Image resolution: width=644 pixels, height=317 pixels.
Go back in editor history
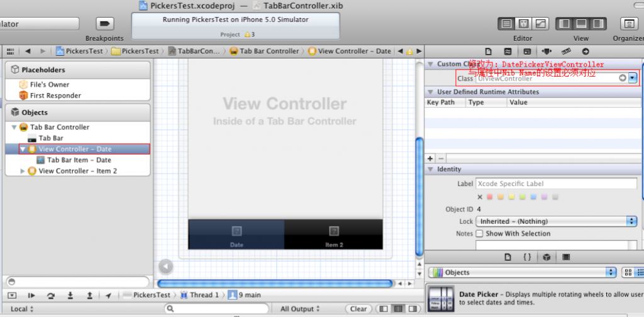click(x=28, y=52)
